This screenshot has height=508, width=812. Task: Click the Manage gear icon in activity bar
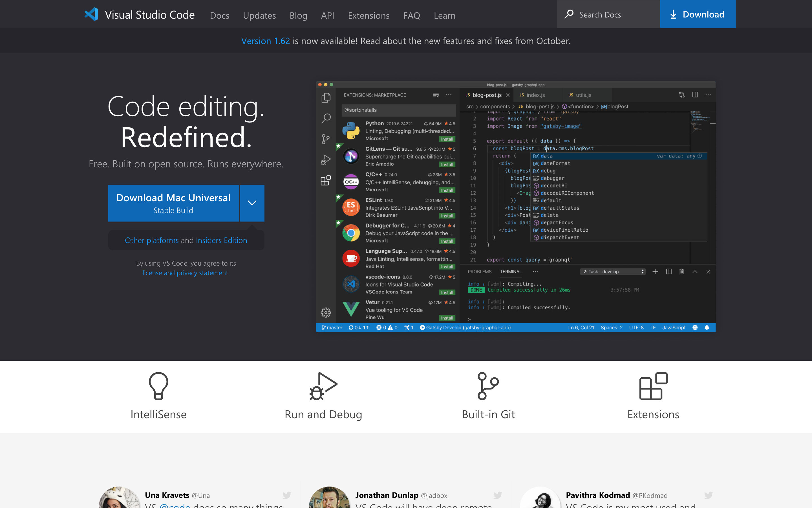click(325, 312)
